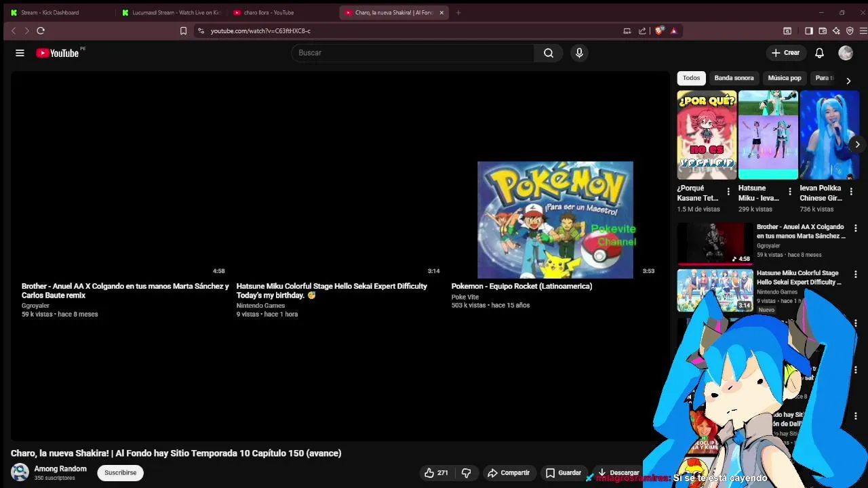The image size is (868, 488).
Task: Open options for ¿Porqué Kasane Tet short
Action: [728, 192]
